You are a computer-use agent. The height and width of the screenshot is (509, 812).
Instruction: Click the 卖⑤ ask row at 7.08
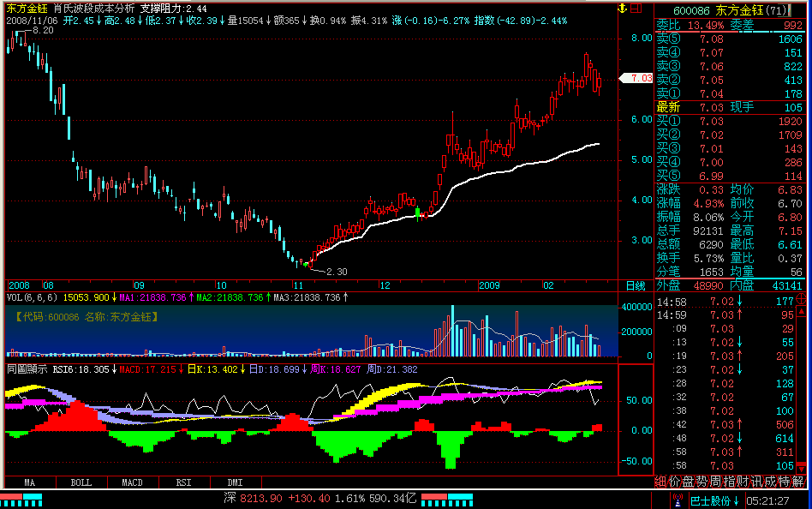pyautogui.click(x=730, y=39)
